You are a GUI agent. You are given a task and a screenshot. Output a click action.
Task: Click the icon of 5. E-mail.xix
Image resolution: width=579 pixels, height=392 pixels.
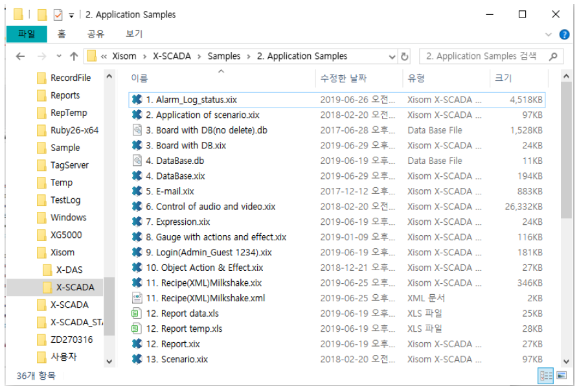(137, 191)
